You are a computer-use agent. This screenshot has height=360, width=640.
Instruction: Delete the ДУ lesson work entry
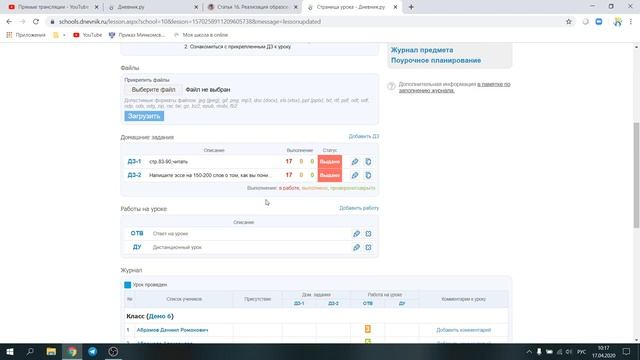tap(368, 247)
